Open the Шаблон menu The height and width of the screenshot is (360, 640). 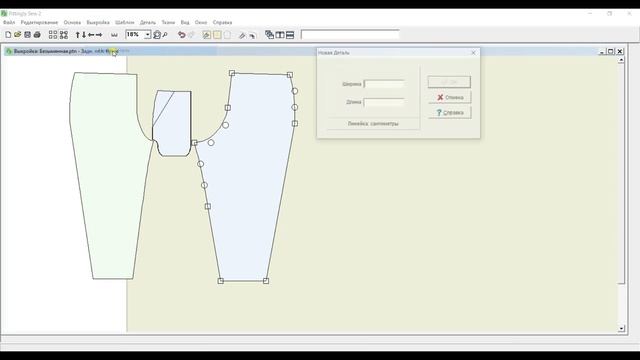[x=124, y=22]
